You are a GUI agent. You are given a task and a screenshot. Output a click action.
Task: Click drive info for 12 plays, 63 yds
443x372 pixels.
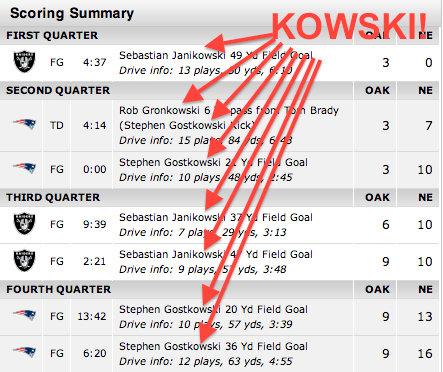pyautogui.click(x=206, y=361)
